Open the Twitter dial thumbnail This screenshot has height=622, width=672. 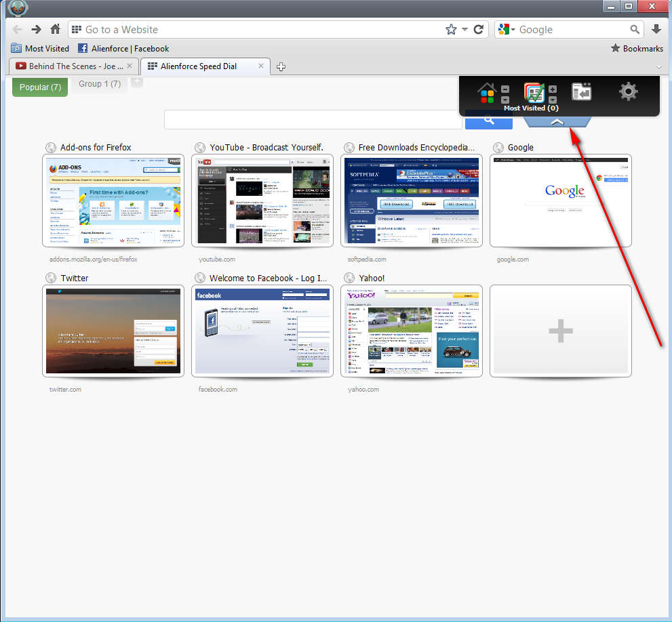point(113,331)
